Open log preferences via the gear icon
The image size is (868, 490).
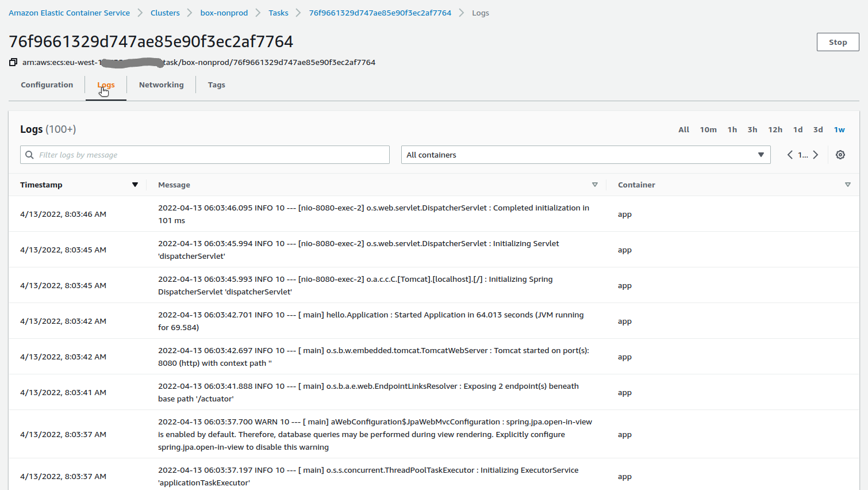[x=840, y=154]
